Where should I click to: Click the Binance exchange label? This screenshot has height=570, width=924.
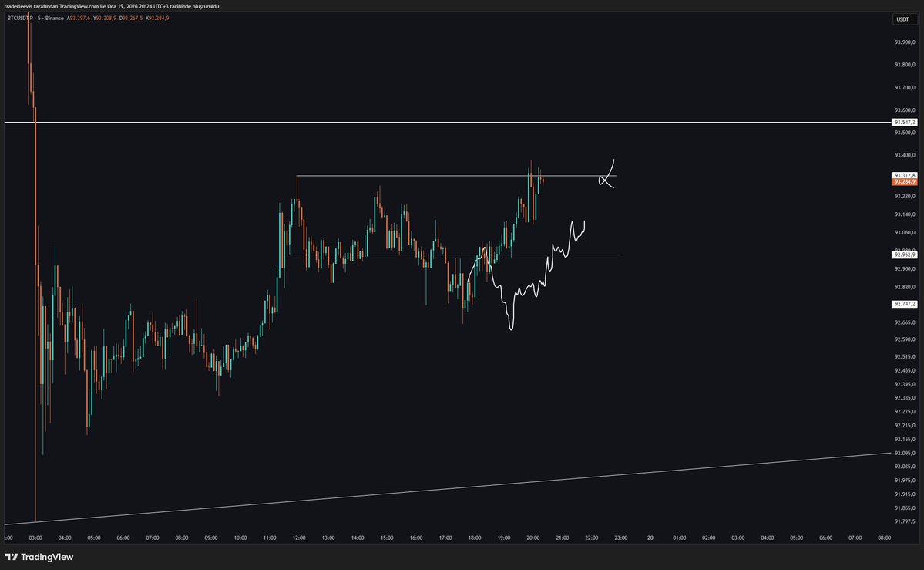point(54,19)
